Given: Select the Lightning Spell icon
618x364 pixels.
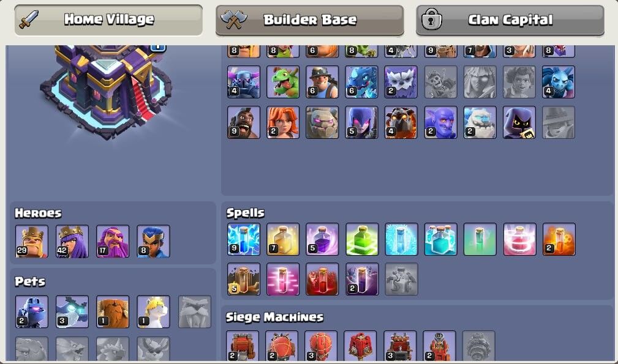Looking at the screenshot, I should tap(244, 239).
